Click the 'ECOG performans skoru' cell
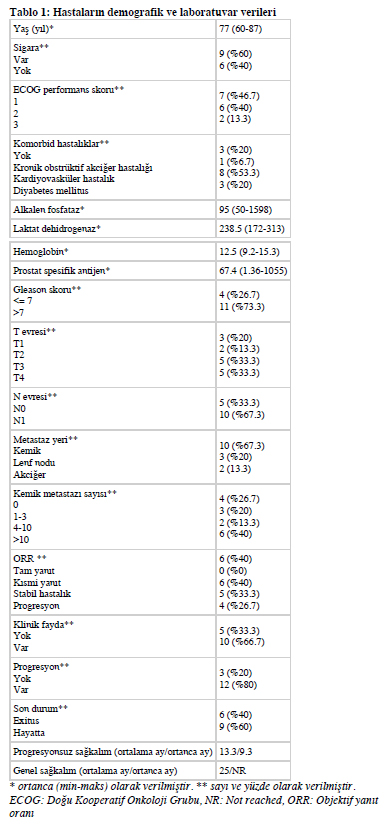This screenshot has height=835, width=384. pyautogui.click(x=113, y=107)
